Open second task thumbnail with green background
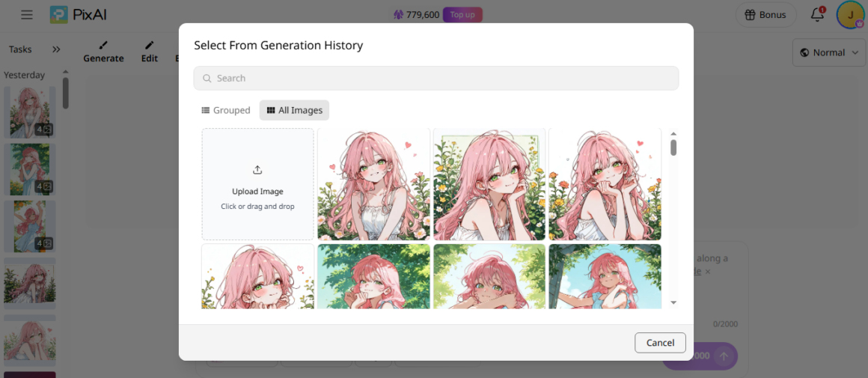The height and width of the screenshot is (378, 868). (30, 169)
